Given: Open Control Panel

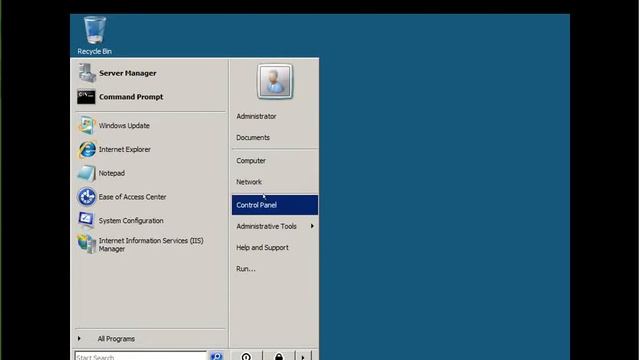Looking at the screenshot, I should [x=275, y=205].
